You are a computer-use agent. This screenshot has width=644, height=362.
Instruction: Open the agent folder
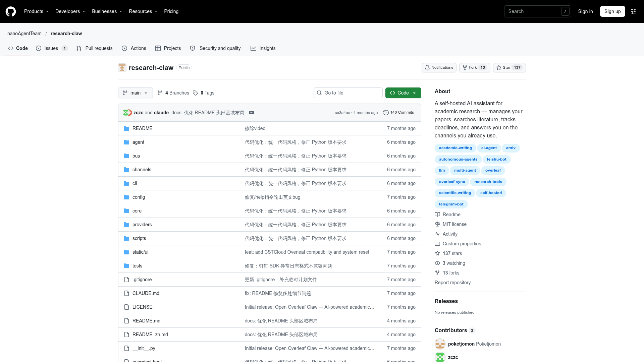138,142
